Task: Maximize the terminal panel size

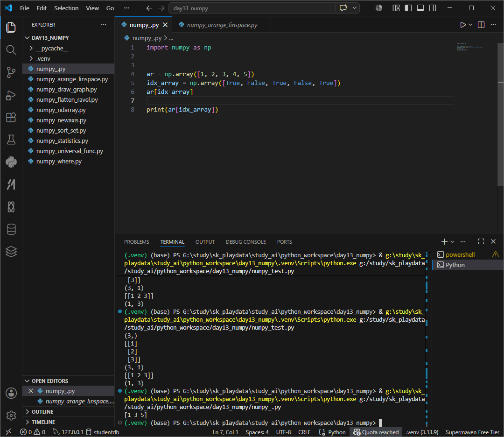Action: [481, 241]
